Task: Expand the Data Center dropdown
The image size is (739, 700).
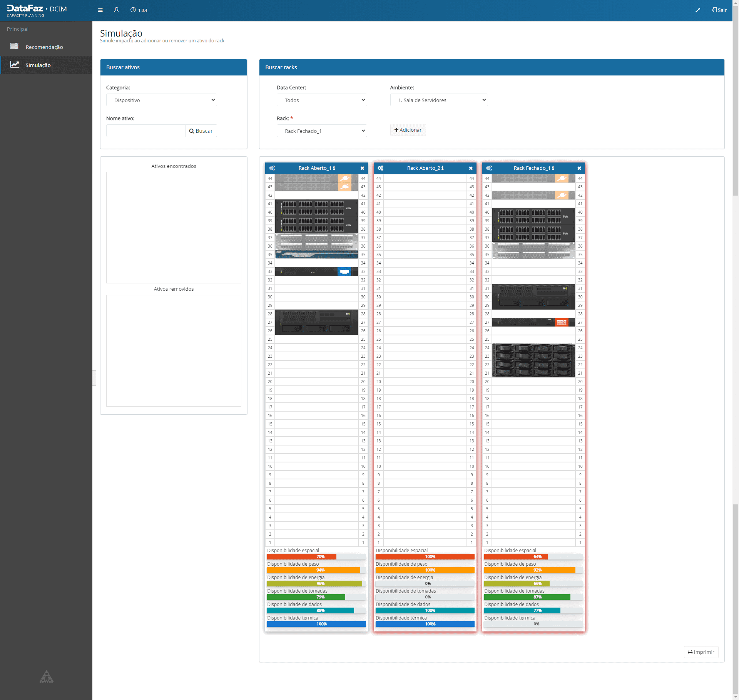Action: (x=321, y=100)
